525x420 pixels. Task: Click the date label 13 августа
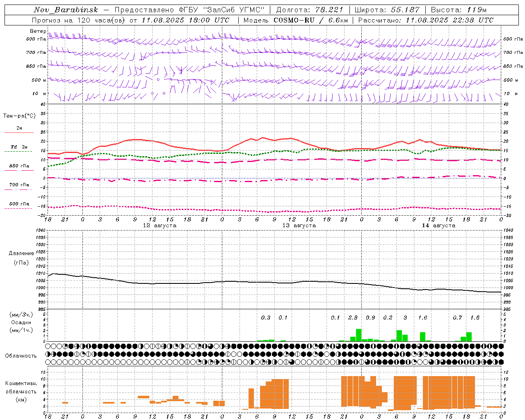(299, 226)
